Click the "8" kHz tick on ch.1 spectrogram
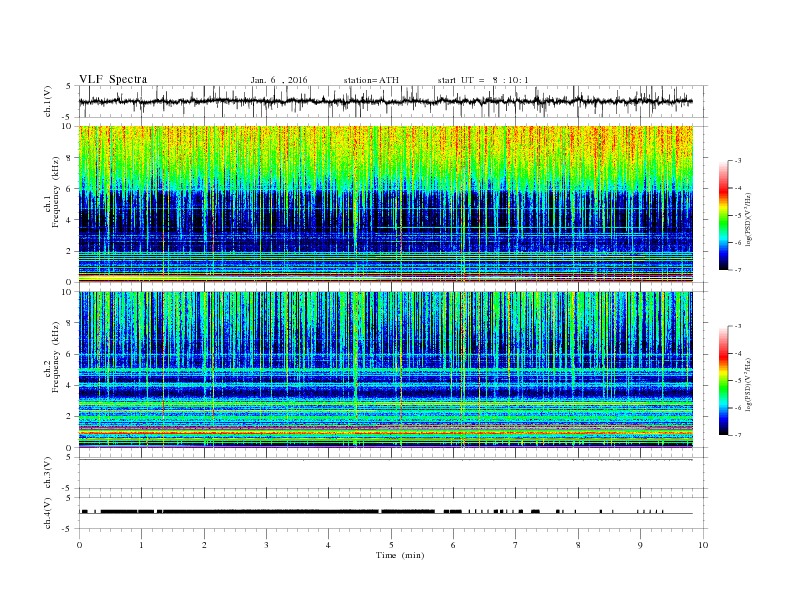Viewport: 792px width, 612px height. point(70,158)
